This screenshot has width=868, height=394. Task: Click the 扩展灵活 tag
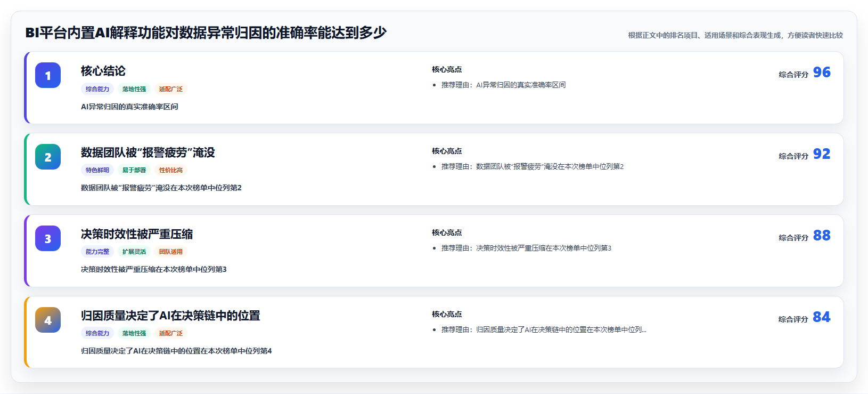pyautogui.click(x=134, y=252)
